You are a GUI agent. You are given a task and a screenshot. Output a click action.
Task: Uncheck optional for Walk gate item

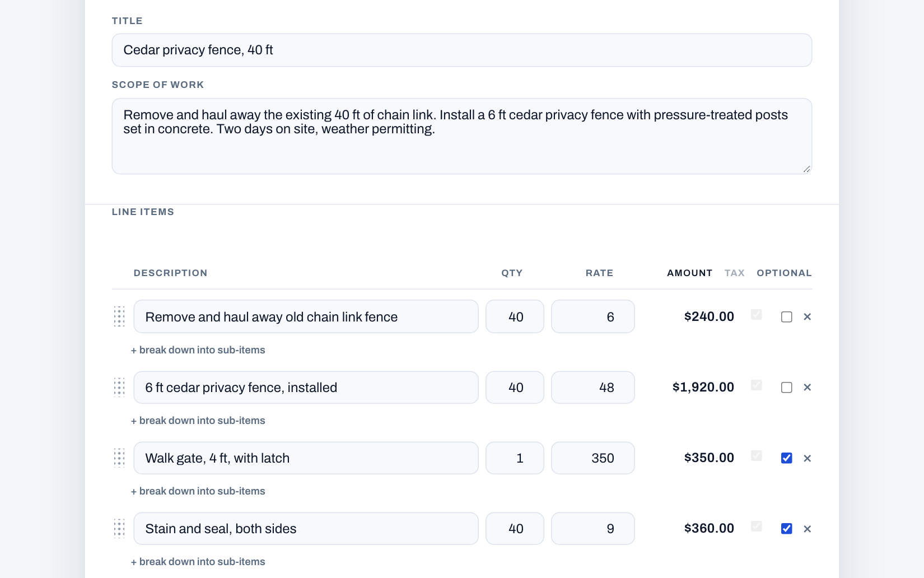click(787, 458)
